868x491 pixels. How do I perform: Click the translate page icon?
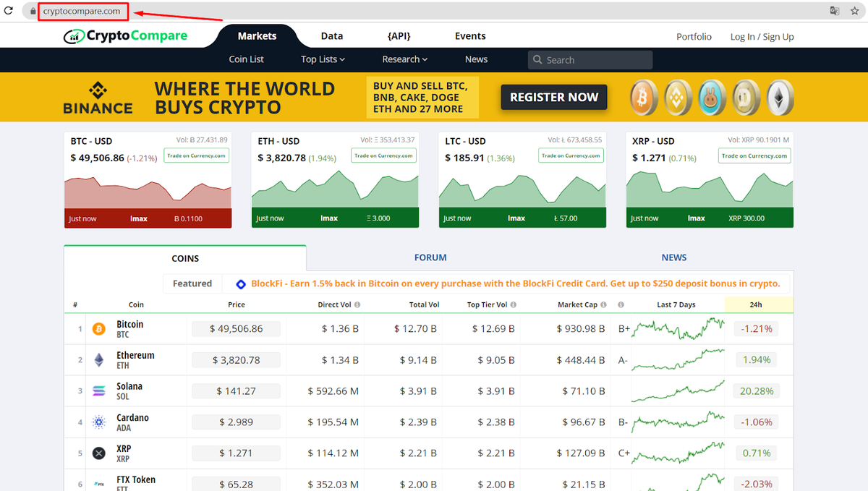(835, 11)
